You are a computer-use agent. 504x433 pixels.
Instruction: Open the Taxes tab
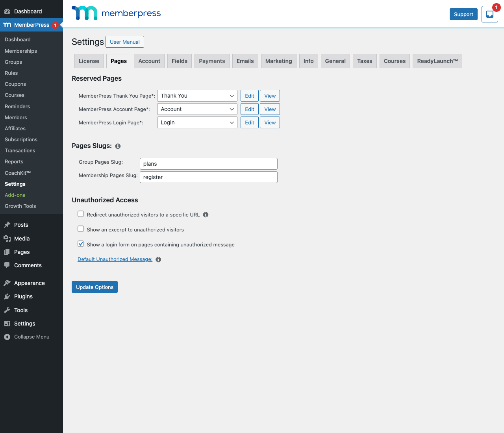tap(365, 61)
